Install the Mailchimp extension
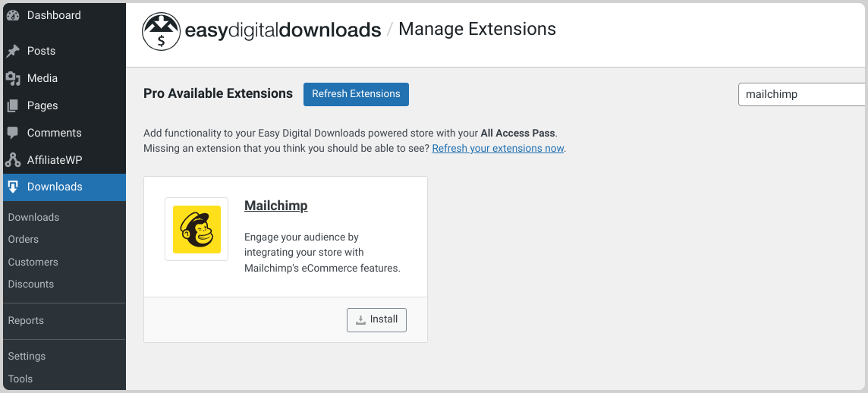Viewport: 868px width, 393px height. coord(376,320)
